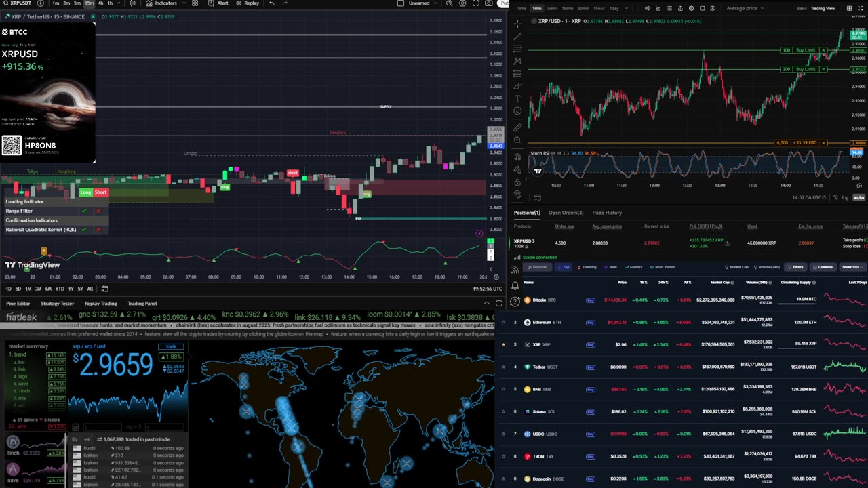Viewport: 868px width, 488px height.
Task: Disable Range Filter with the red X
Action: [x=98, y=211]
